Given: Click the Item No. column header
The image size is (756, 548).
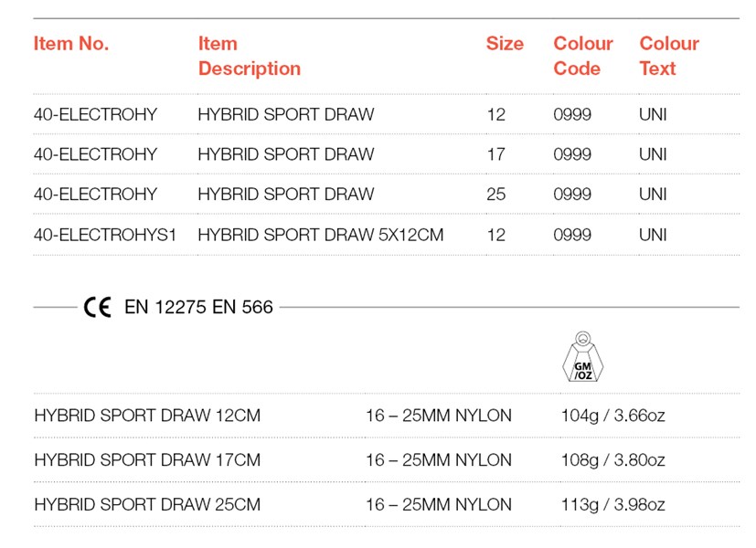Looking at the screenshot, I should point(71,43).
